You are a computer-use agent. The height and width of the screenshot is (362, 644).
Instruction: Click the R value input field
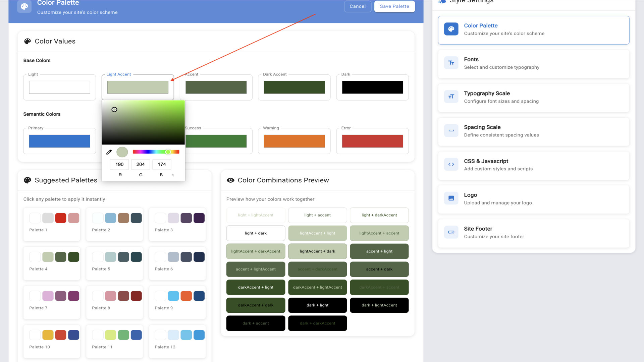coord(119,164)
